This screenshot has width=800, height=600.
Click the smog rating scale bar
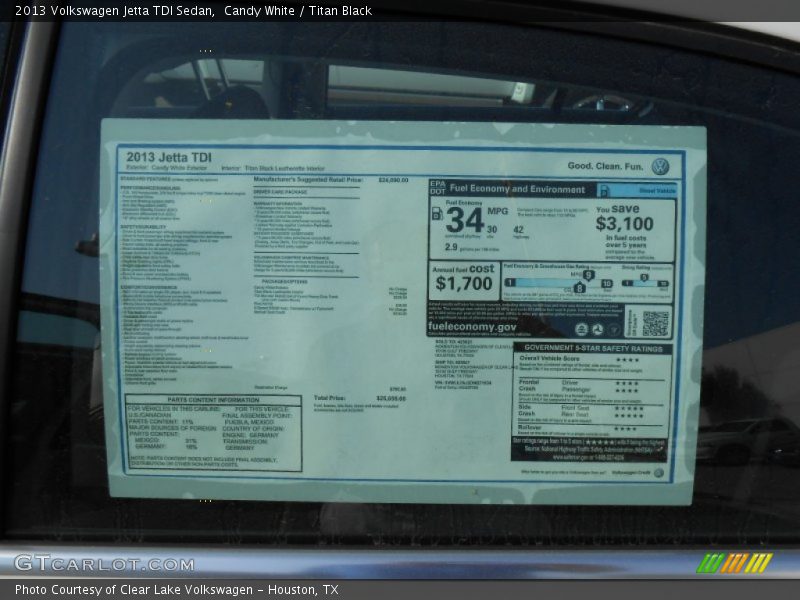(645, 283)
